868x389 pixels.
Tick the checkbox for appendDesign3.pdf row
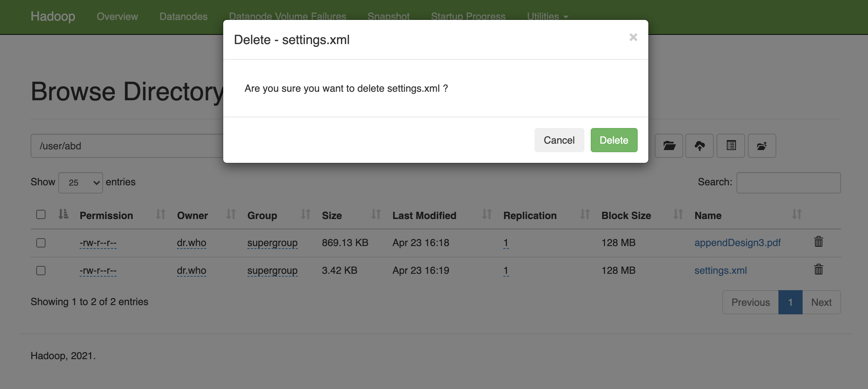41,243
